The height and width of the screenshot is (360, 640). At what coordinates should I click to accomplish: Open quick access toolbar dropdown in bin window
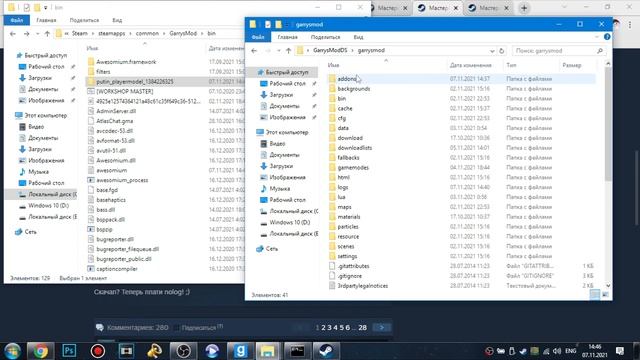coord(46,7)
